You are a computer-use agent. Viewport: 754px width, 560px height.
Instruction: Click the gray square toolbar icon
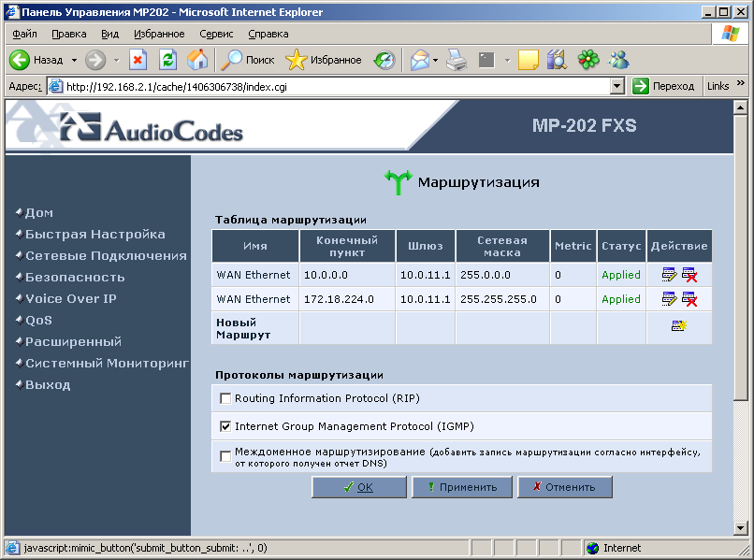[486, 60]
